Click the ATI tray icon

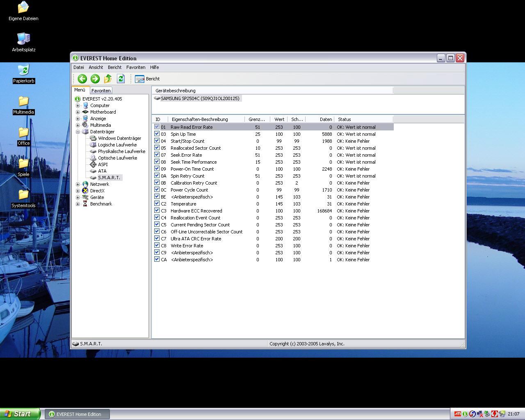tap(457, 414)
